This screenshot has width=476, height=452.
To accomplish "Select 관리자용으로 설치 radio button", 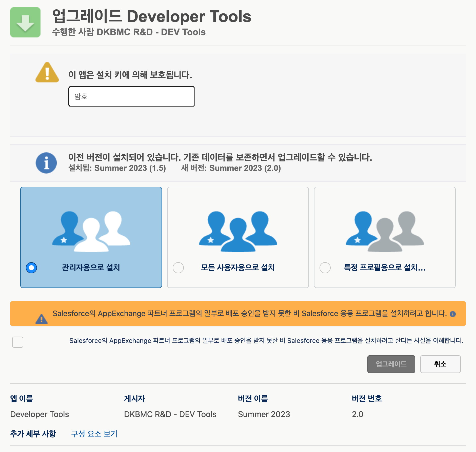I will coord(31,268).
